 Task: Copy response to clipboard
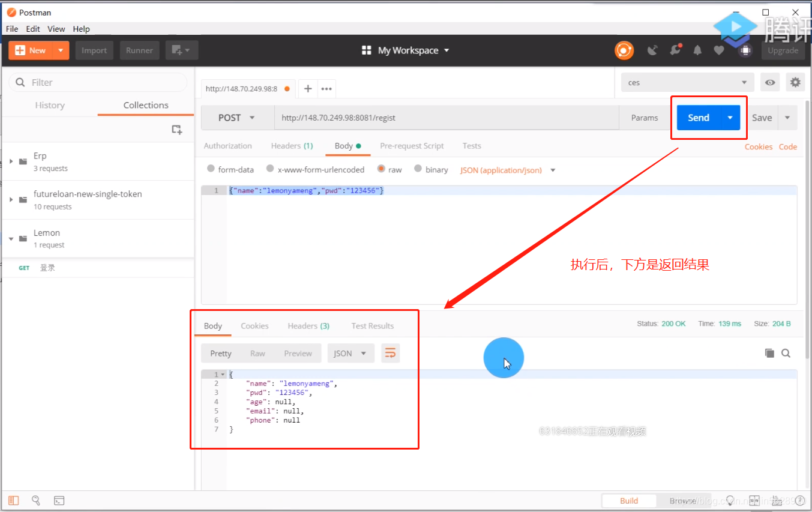769,353
